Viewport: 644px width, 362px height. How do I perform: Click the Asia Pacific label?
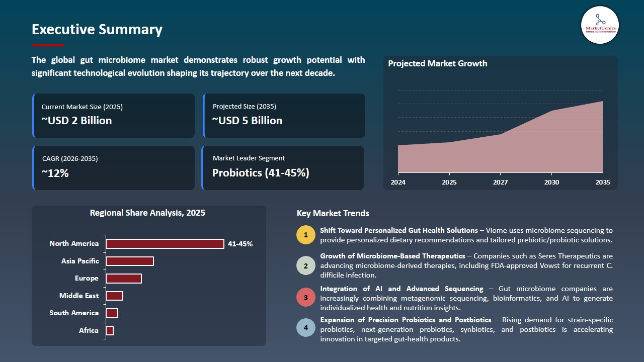tap(80, 261)
